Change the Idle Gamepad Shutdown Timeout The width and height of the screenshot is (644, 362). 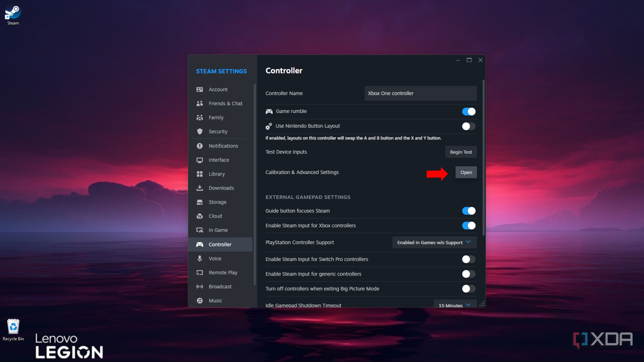(x=454, y=305)
